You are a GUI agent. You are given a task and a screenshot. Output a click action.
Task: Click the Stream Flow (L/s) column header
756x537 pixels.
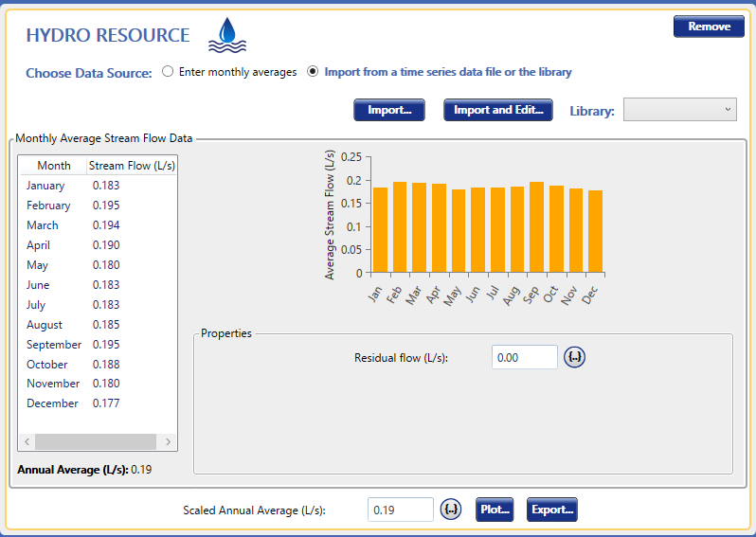click(x=132, y=166)
